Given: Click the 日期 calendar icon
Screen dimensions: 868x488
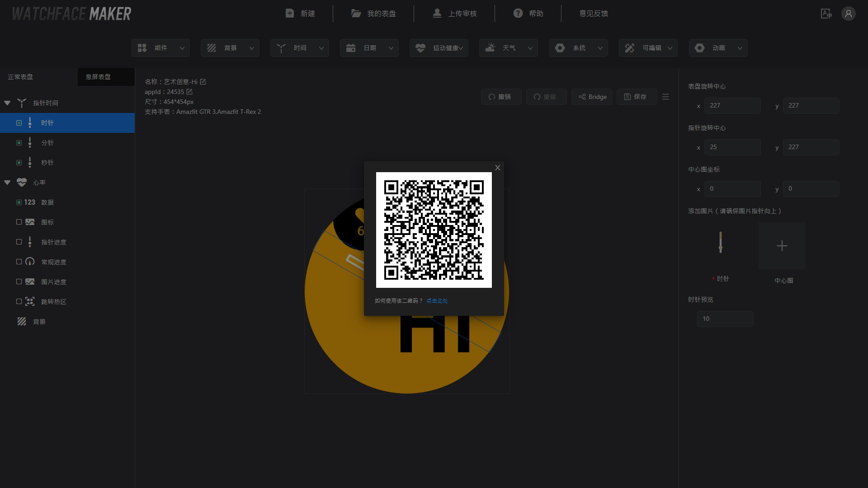Looking at the screenshot, I should coord(351,48).
